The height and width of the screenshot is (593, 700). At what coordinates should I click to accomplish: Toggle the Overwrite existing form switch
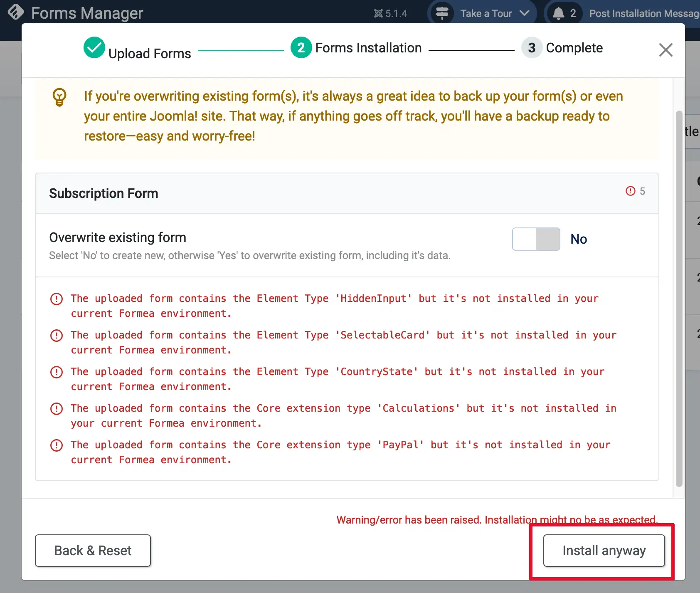click(x=536, y=239)
